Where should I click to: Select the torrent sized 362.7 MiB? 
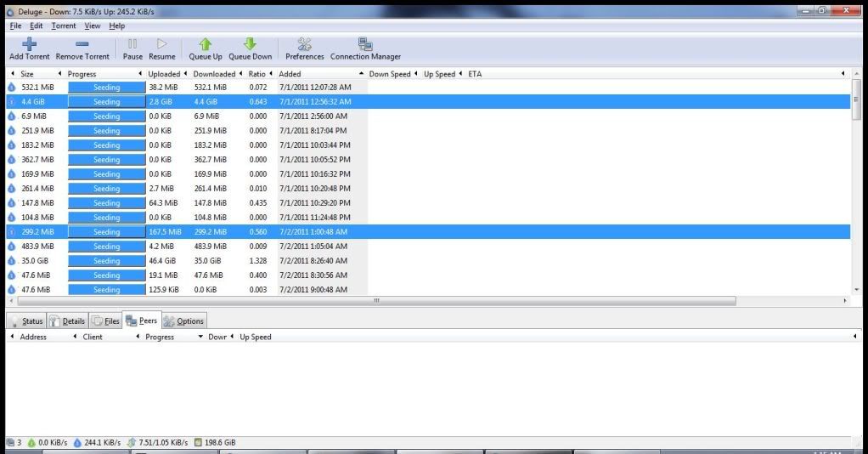tap(428, 160)
